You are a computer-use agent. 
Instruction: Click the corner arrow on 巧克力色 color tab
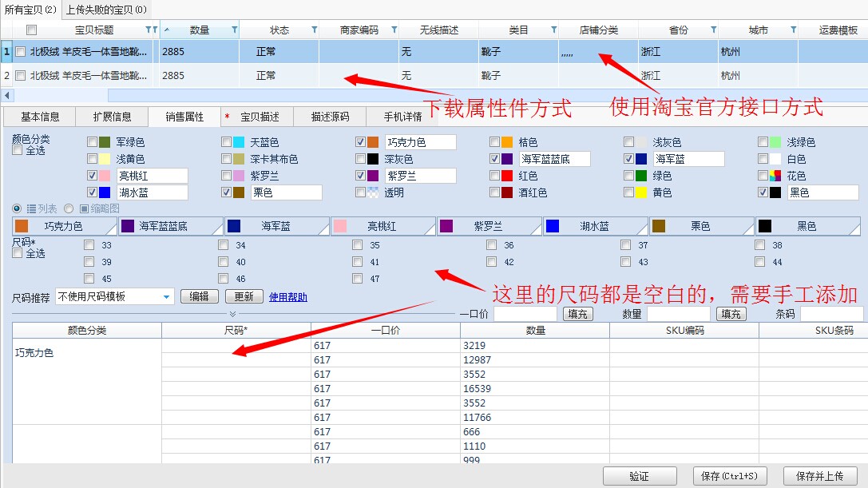111,230
